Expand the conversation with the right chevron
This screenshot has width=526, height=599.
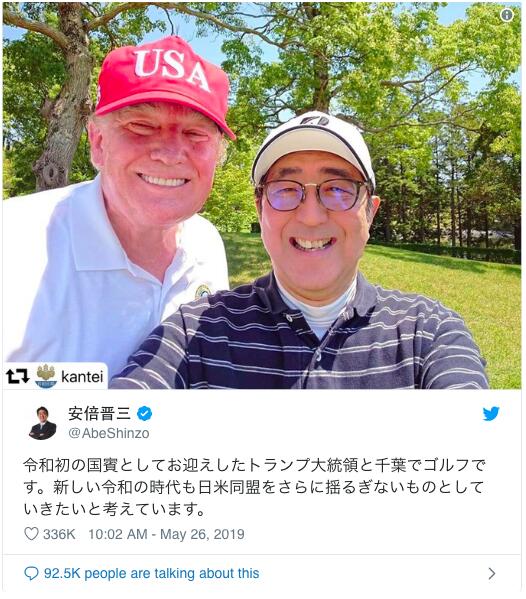click(492, 573)
